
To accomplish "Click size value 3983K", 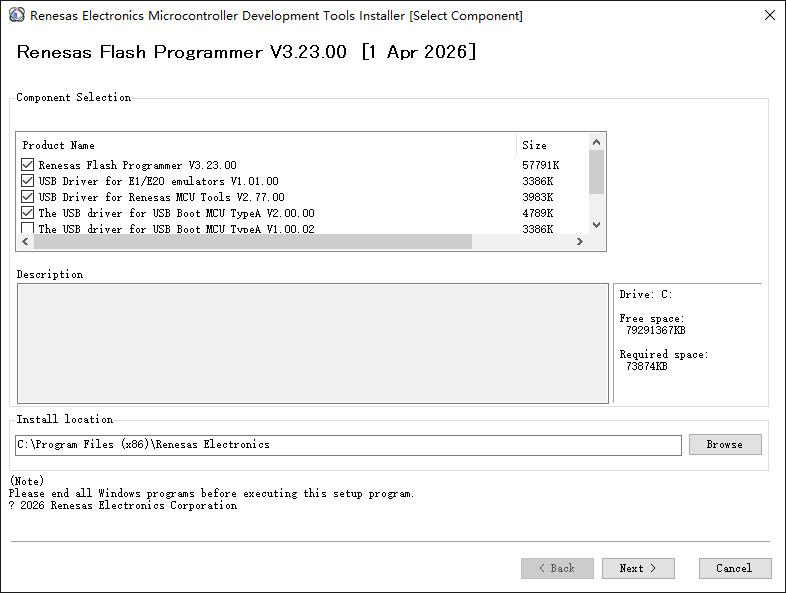I will coord(537,197).
